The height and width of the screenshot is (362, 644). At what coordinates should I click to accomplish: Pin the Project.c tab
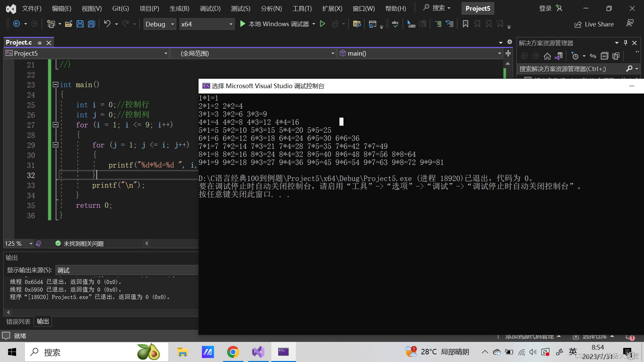[x=40, y=43]
